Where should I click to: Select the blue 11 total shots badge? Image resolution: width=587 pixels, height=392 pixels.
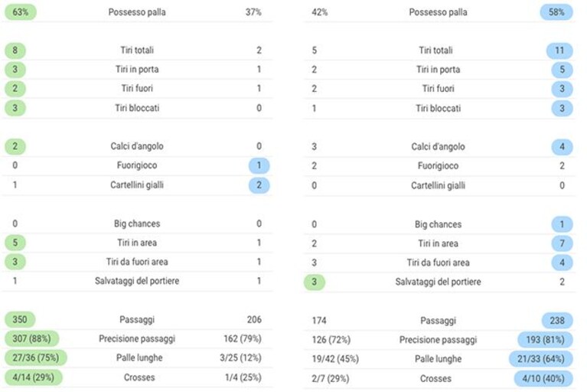click(x=559, y=51)
